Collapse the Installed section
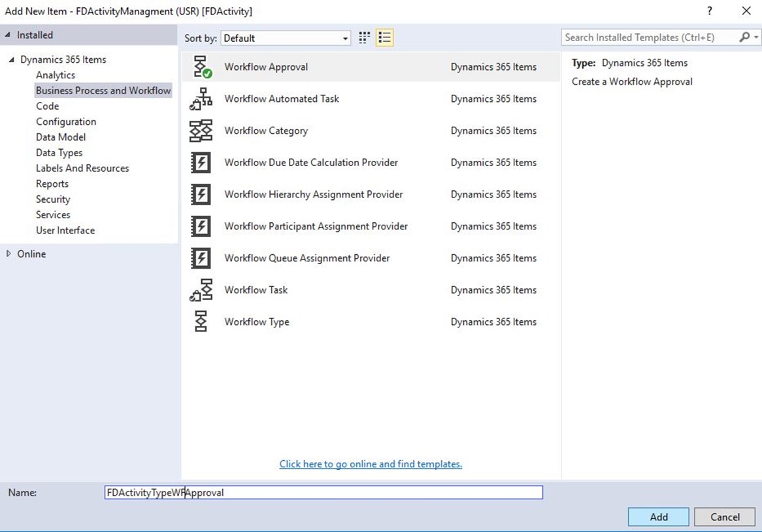 (x=8, y=35)
